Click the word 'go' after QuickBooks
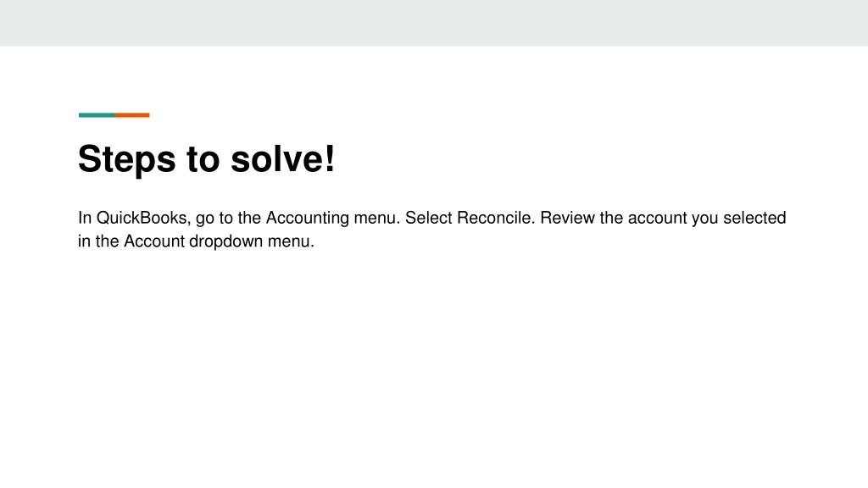The width and height of the screenshot is (868, 488). (x=205, y=219)
